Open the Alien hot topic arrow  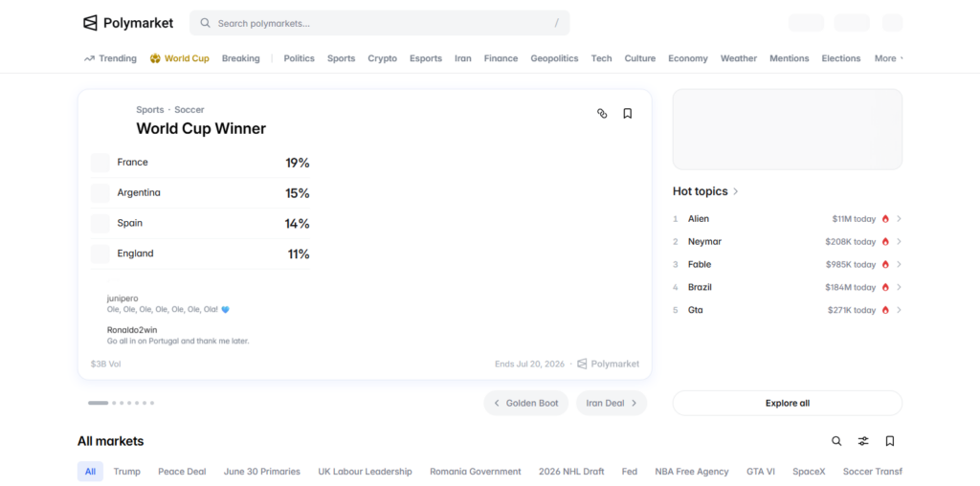899,219
